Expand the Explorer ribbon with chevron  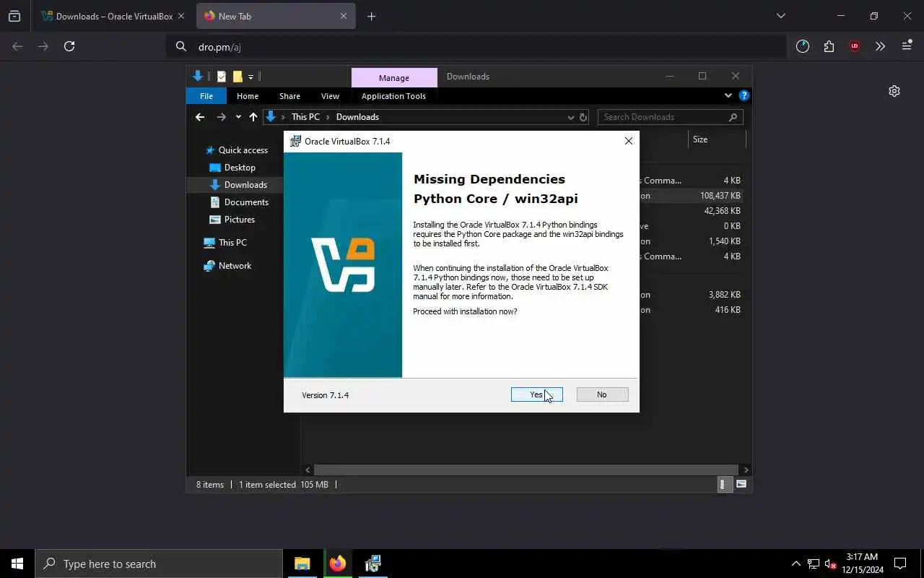pos(728,95)
